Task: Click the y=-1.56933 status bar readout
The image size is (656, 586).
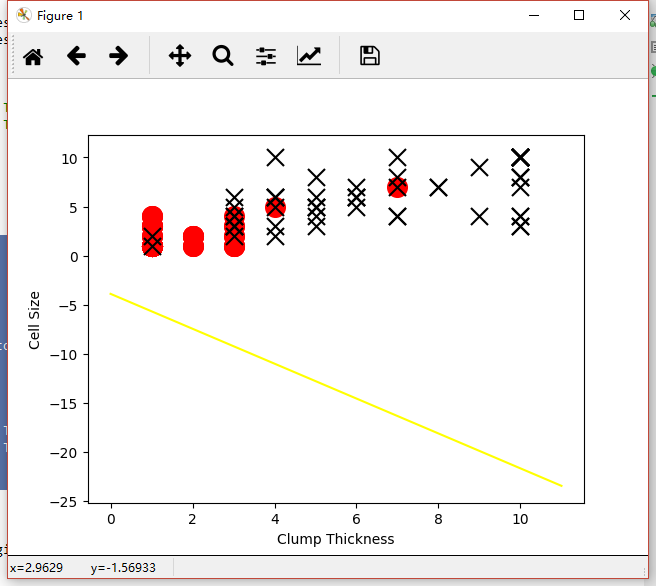Action: [123, 568]
